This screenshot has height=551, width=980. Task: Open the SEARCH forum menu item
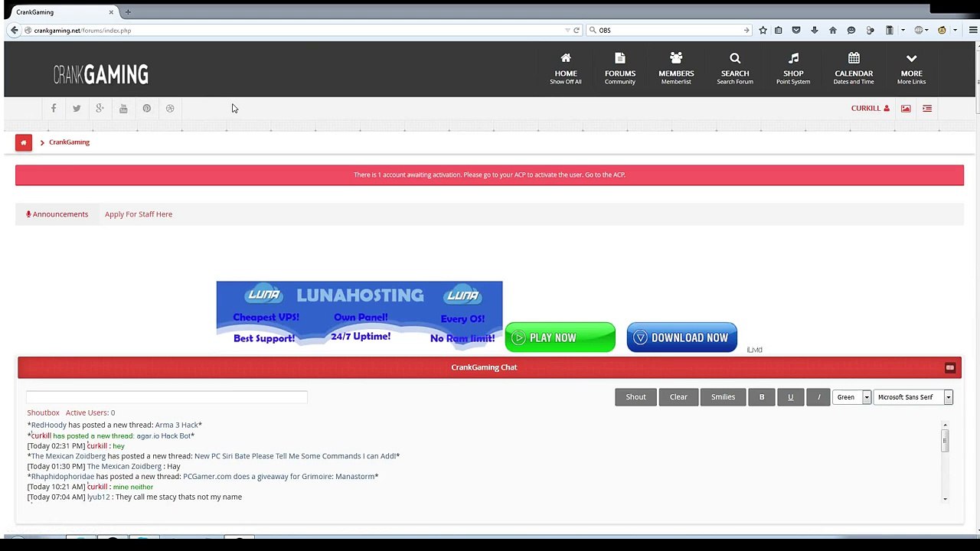[735, 69]
